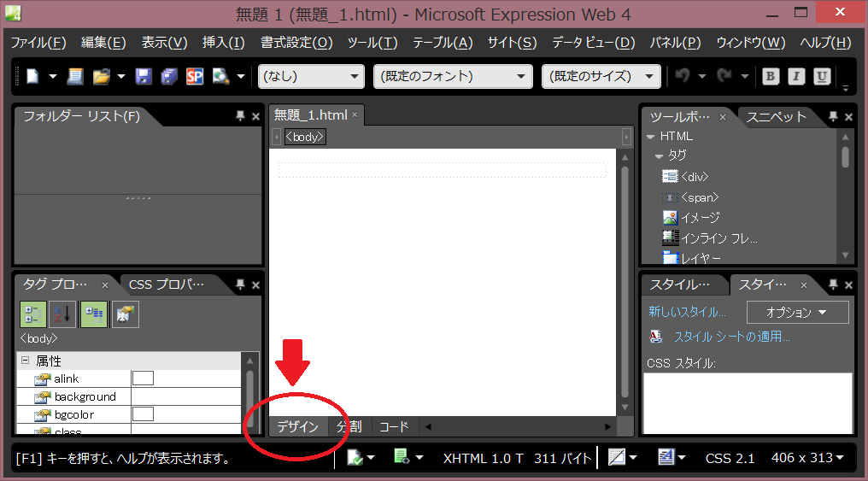
Task: Click the events icon in Tag Properties
Action: click(x=125, y=314)
